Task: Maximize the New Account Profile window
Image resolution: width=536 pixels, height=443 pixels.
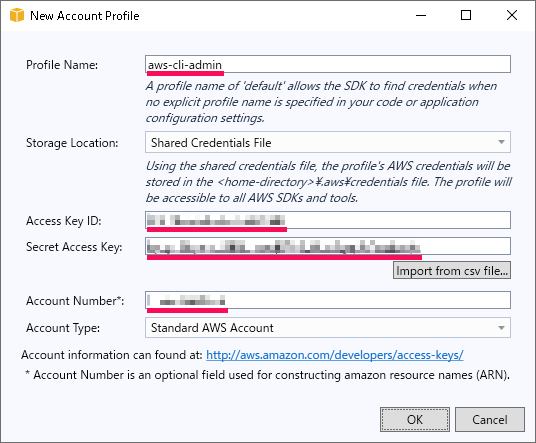Action: point(466,15)
